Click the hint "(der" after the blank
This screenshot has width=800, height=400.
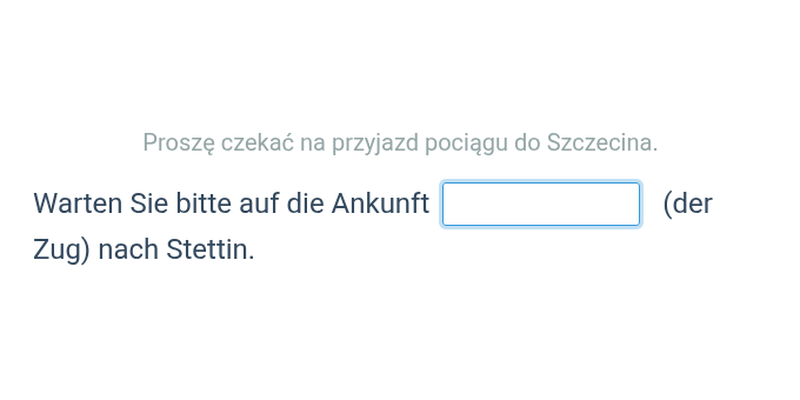pos(687,204)
